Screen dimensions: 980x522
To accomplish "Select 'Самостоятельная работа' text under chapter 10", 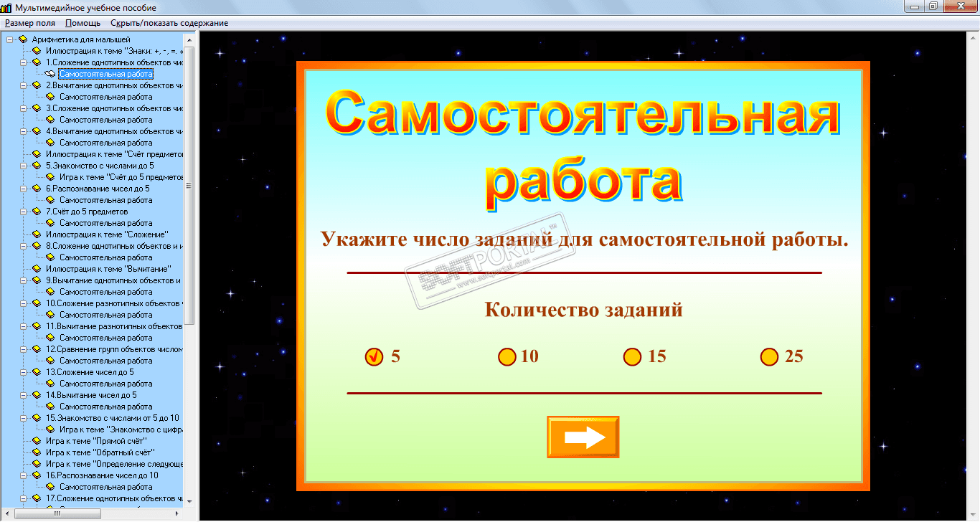I will click(x=106, y=315).
